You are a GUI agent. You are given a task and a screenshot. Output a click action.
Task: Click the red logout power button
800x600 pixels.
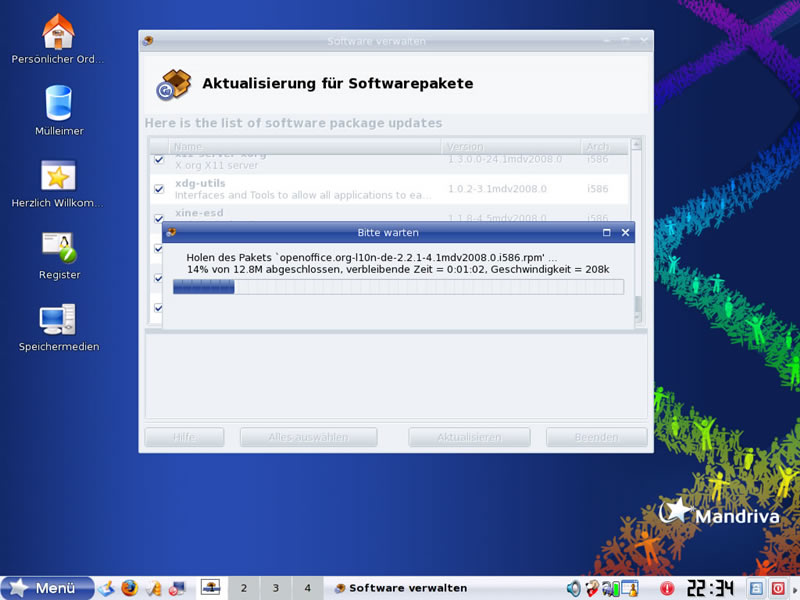[778, 588]
